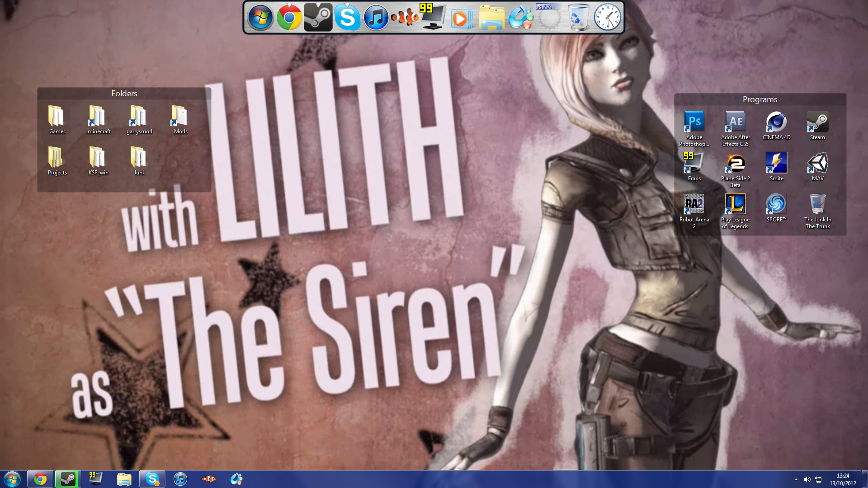The image size is (868, 488).
Task: Open the volume control in the tray
Action: click(807, 479)
